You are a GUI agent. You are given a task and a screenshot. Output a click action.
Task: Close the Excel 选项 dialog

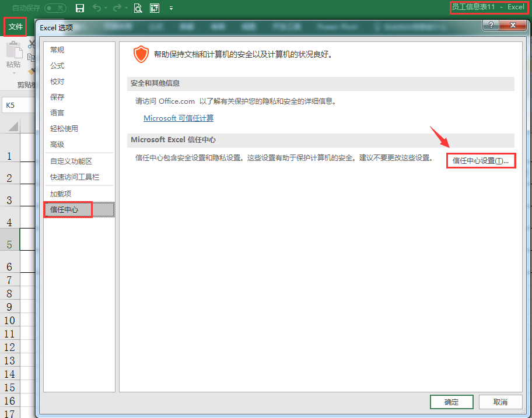[513, 25]
